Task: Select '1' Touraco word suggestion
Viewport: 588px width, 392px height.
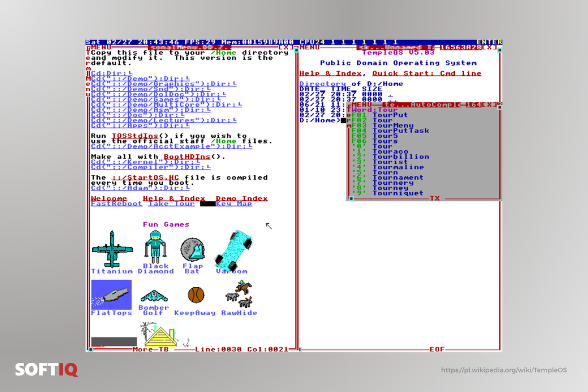Action: coord(380,152)
